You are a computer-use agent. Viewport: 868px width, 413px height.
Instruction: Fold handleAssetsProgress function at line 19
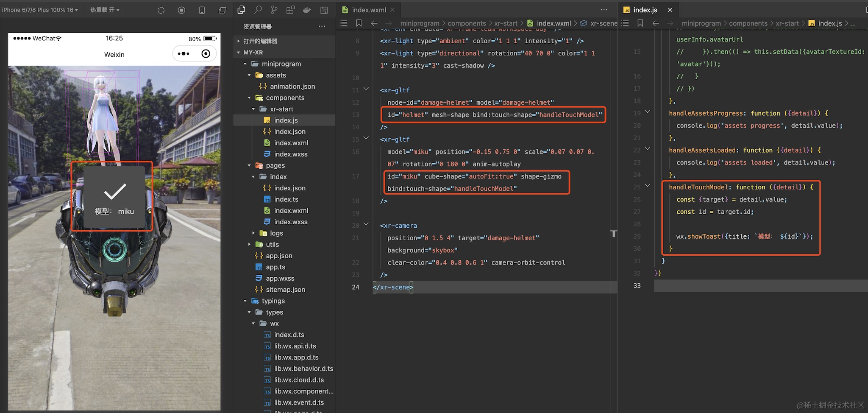coord(648,112)
